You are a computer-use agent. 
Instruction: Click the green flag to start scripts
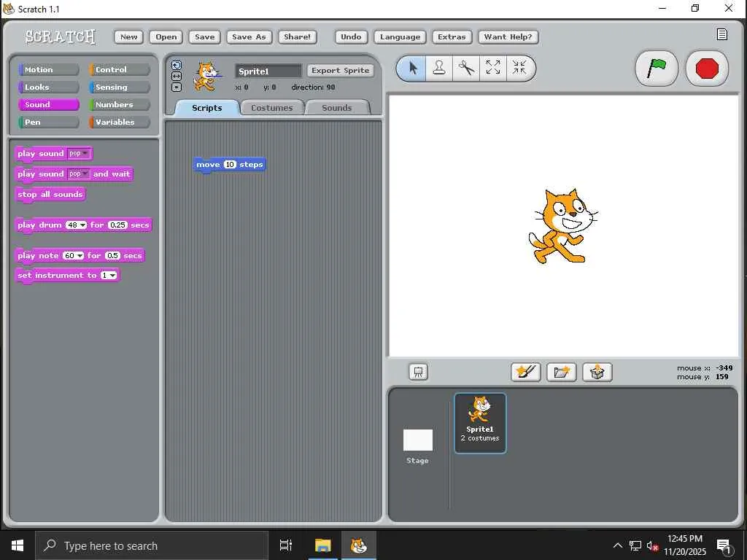click(x=657, y=69)
